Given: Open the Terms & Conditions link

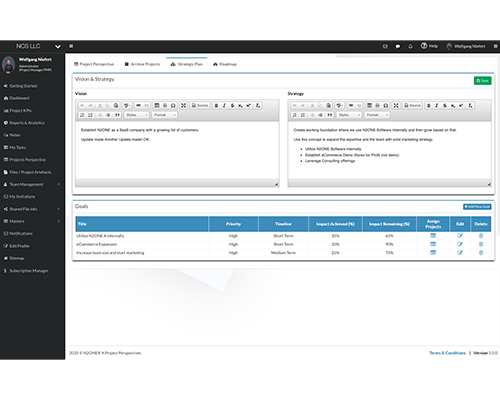Looking at the screenshot, I should pos(447,353).
